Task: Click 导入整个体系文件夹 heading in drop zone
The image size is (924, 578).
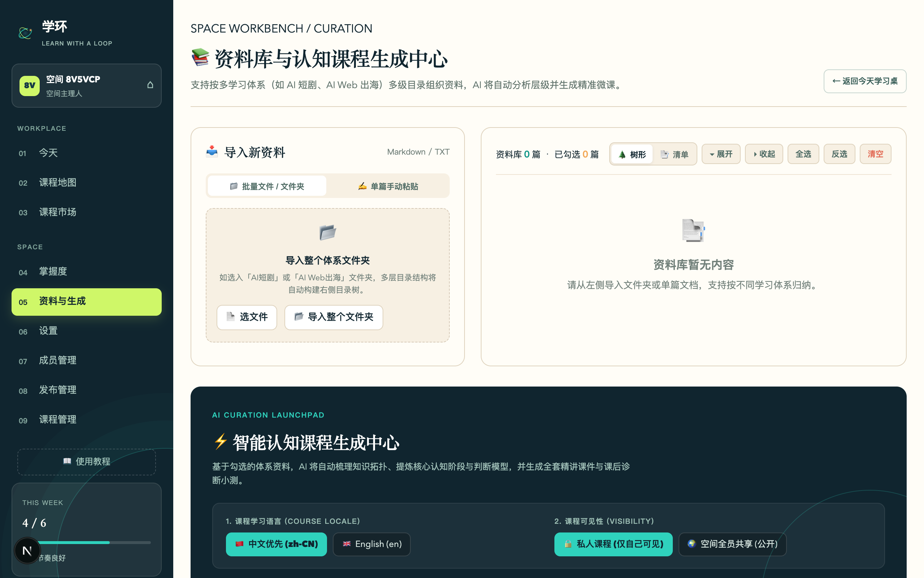Action: point(328,260)
